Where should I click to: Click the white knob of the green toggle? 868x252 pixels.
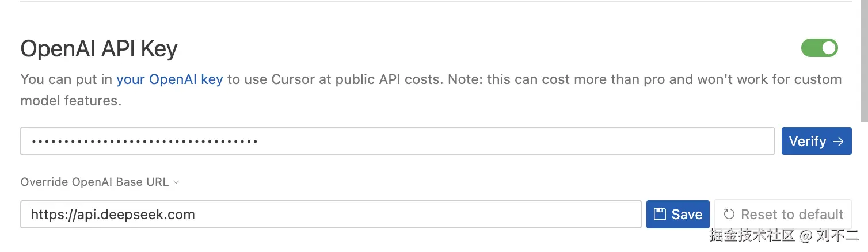(828, 48)
